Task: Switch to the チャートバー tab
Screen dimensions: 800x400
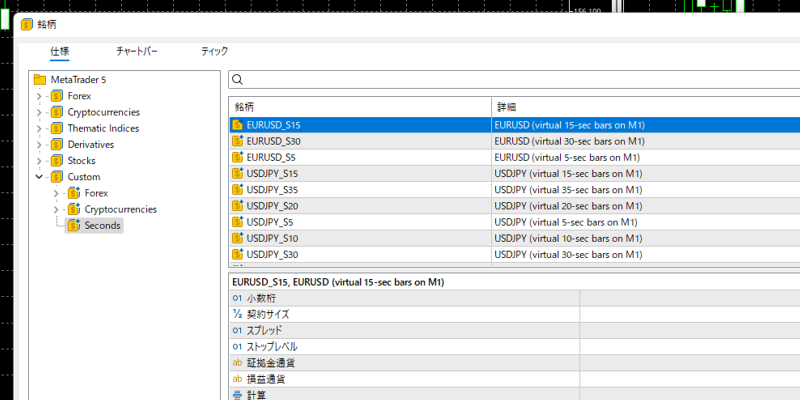Action: click(x=137, y=51)
